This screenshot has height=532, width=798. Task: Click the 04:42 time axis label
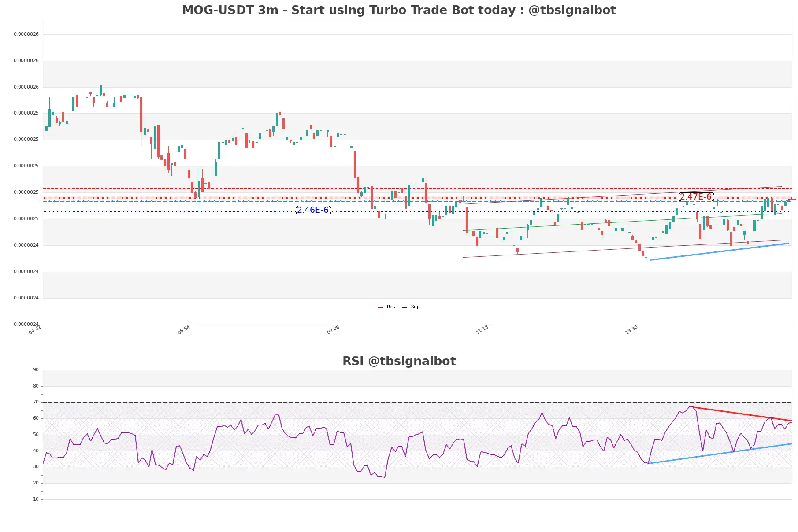[x=35, y=330]
